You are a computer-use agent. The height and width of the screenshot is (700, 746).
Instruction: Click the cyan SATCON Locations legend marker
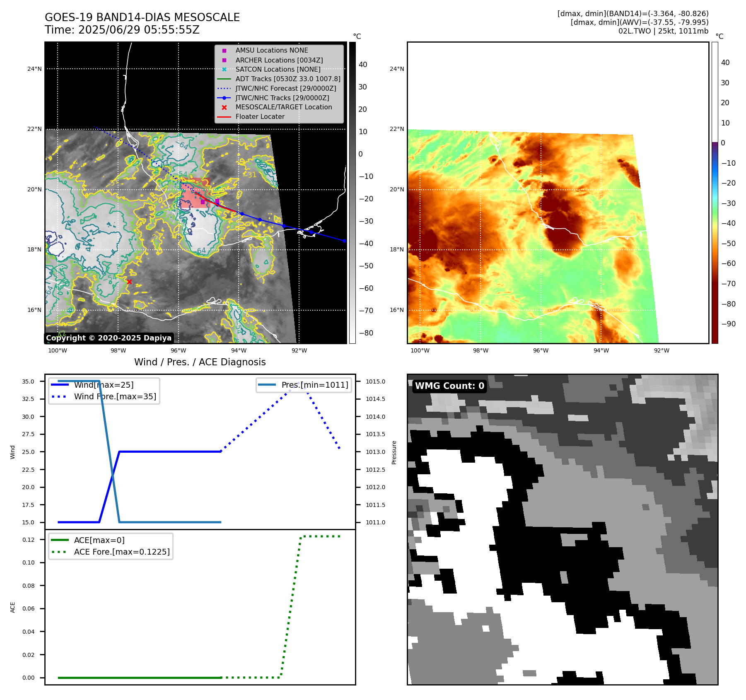[224, 70]
